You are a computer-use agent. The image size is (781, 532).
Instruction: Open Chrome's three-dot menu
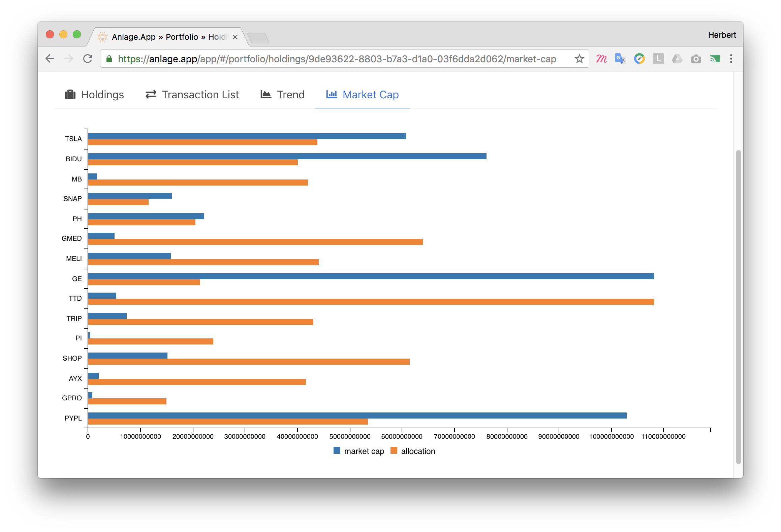click(x=731, y=59)
